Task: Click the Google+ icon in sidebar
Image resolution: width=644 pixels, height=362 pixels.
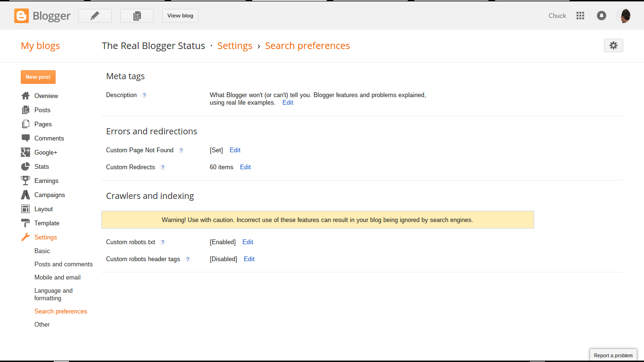Action: [x=25, y=152]
